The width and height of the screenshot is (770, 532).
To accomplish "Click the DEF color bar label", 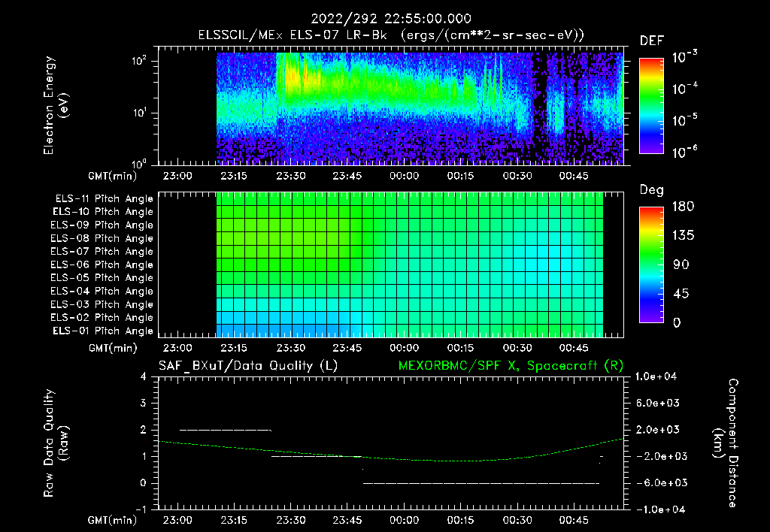I will pos(652,41).
